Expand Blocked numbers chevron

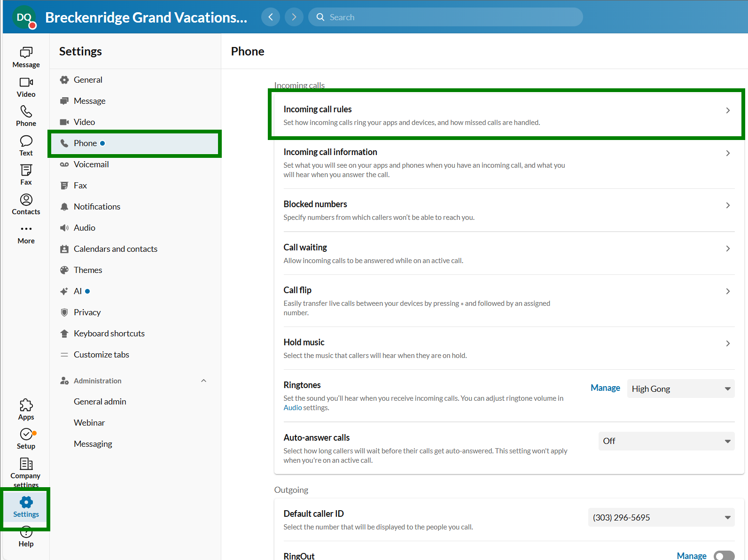point(728,205)
